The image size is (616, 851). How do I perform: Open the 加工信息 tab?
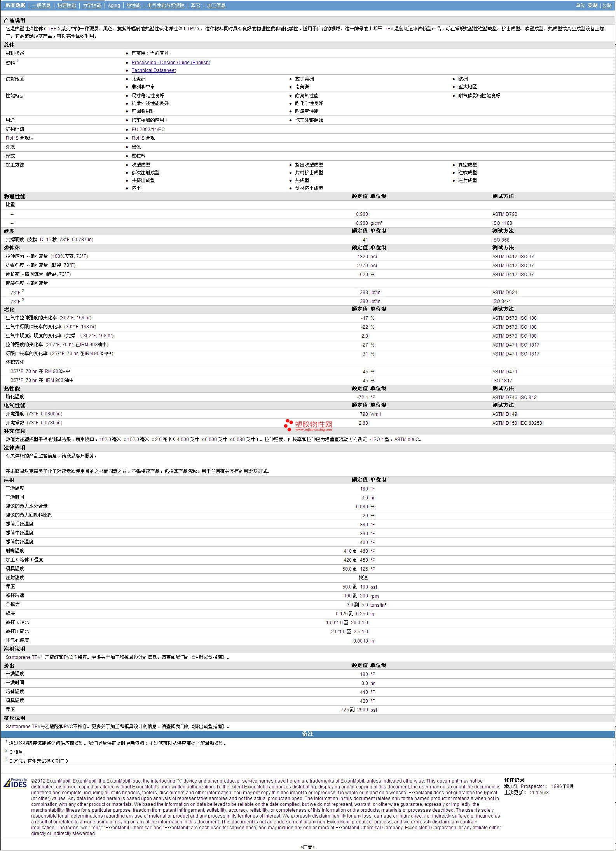tap(216, 5)
